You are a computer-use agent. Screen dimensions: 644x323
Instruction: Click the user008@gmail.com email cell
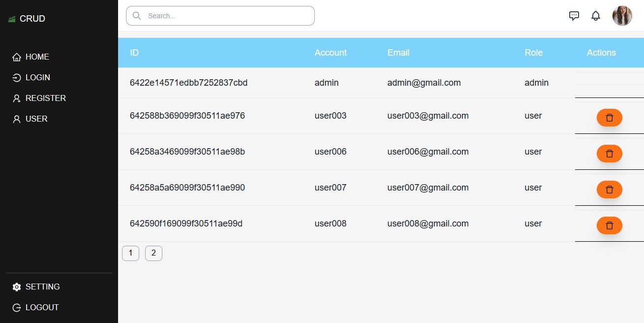(x=428, y=224)
